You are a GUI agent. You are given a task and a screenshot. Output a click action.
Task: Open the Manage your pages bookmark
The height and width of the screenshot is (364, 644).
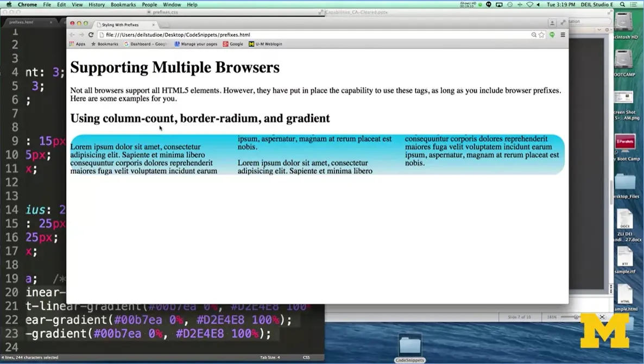(x=195, y=44)
